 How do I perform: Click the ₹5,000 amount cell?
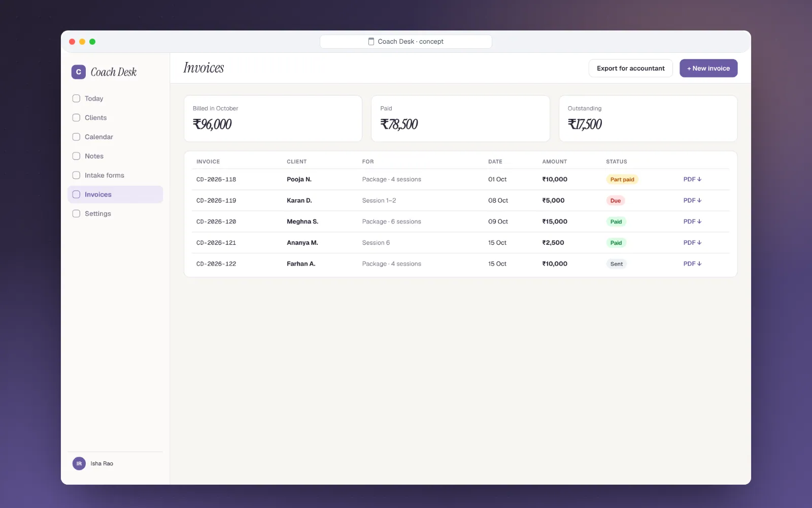553,201
